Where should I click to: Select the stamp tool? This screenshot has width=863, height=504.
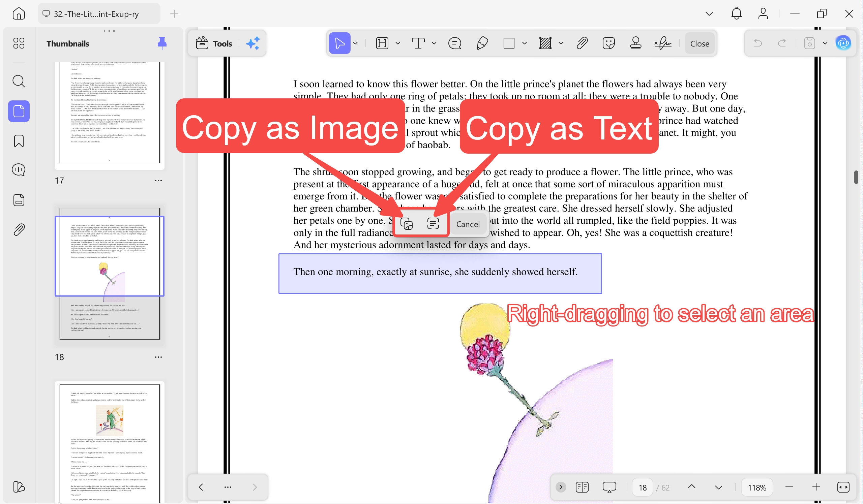(635, 43)
